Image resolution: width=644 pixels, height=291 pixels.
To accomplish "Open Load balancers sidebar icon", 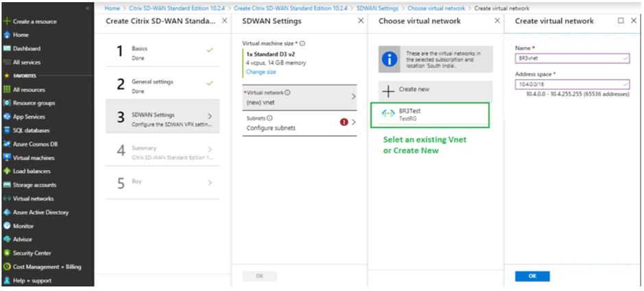I will click(6, 172).
